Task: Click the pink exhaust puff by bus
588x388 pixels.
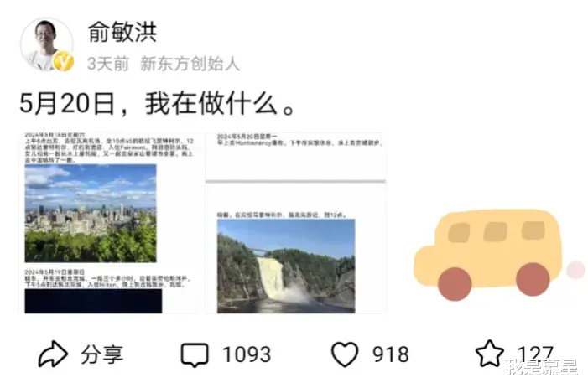Action: 575,270
